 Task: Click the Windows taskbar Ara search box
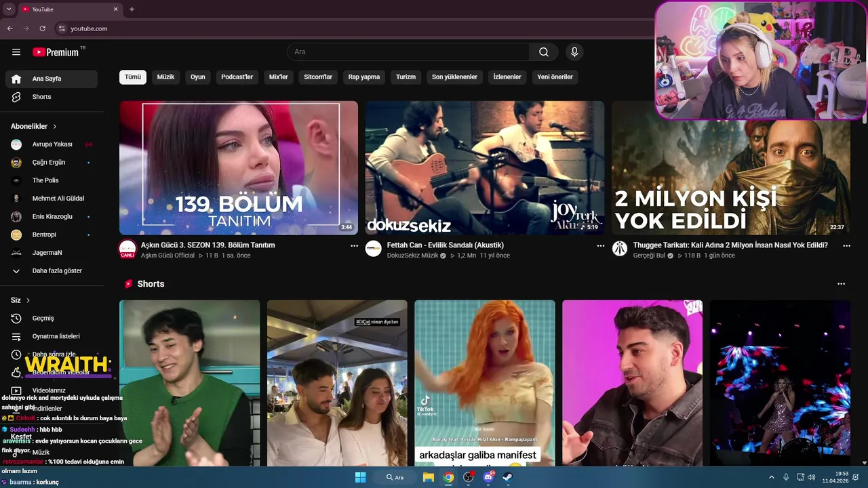(395, 477)
